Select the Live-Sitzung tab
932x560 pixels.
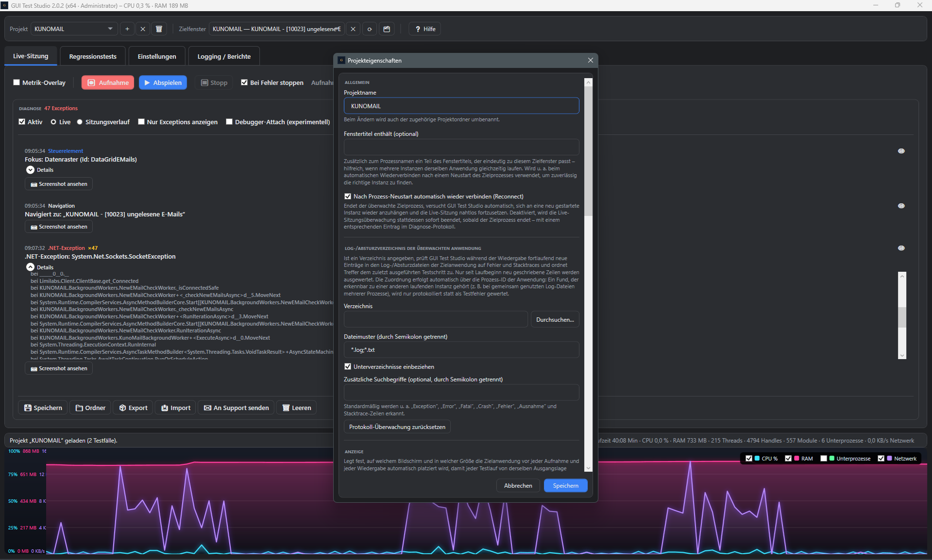31,56
